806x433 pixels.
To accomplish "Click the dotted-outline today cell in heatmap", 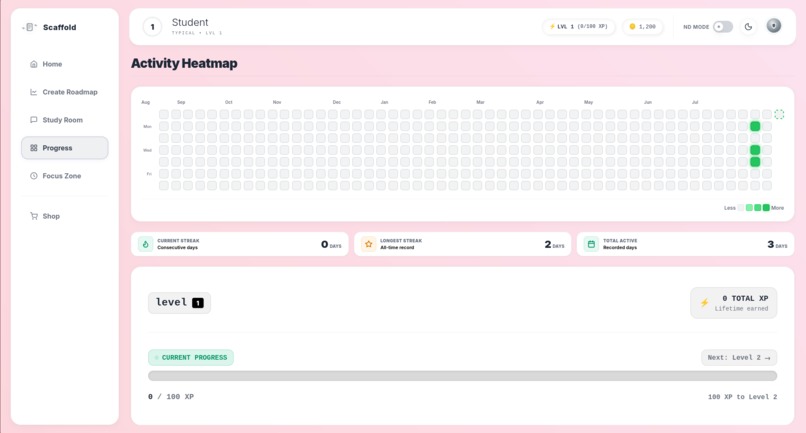I will 779,114.
